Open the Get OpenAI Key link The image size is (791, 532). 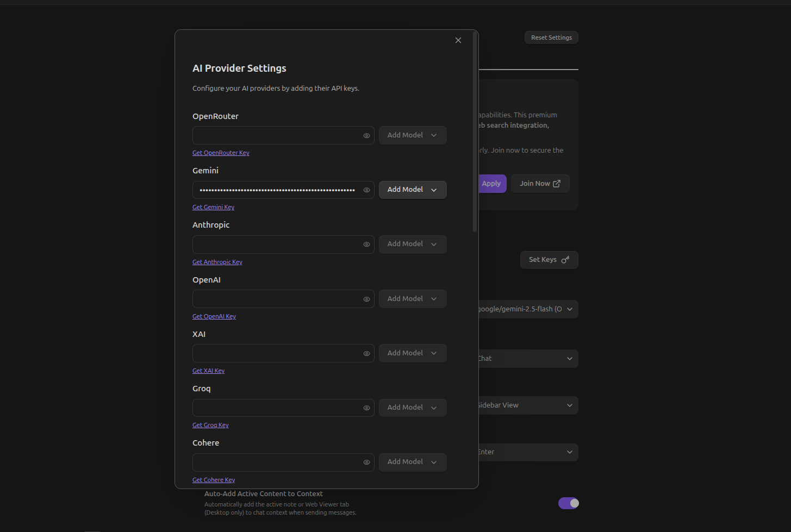point(214,316)
